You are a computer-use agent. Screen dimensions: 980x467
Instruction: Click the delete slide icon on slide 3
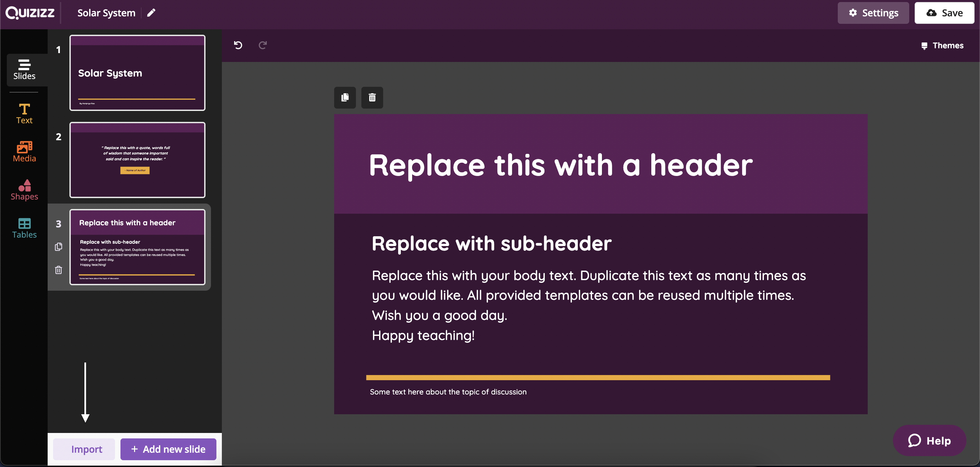point(58,270)
